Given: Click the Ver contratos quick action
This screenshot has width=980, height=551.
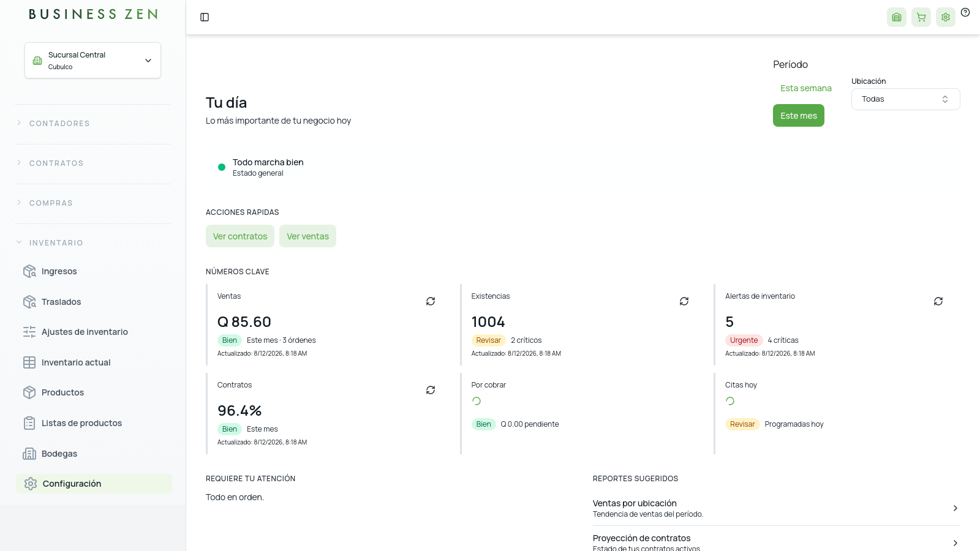Looking at the screenshot, I should [x=240, y=236].
